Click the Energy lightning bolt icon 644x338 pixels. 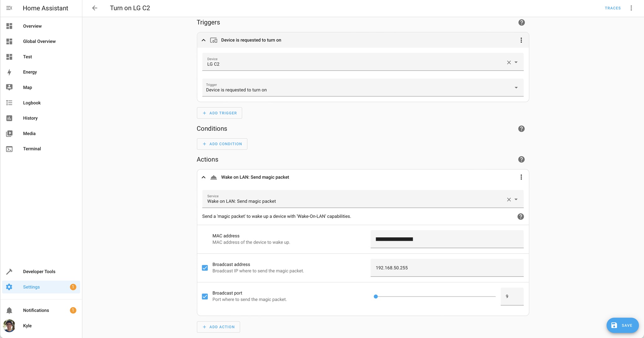[9, 72]
